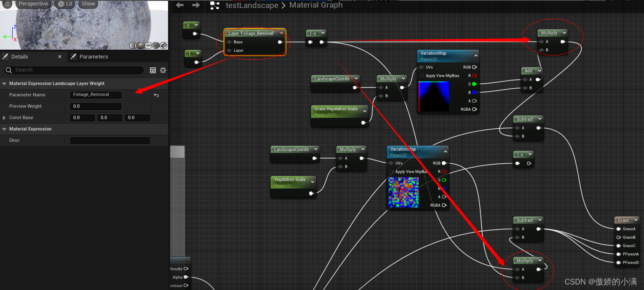This screenshot has width=644, height=290.
Task: Click the graph icon beside testLandscape breadcrumb
Action: 215,5
